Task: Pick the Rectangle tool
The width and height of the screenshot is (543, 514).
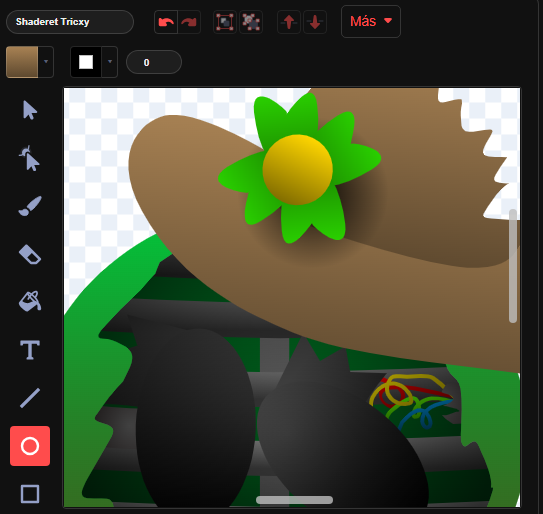Action: (x=30, y=494)
